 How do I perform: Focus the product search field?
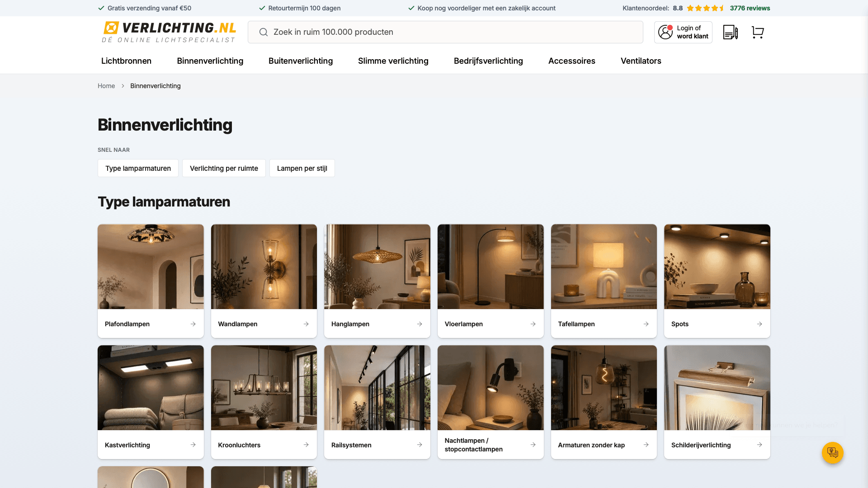pyautogui.click(x=445, y=32)
